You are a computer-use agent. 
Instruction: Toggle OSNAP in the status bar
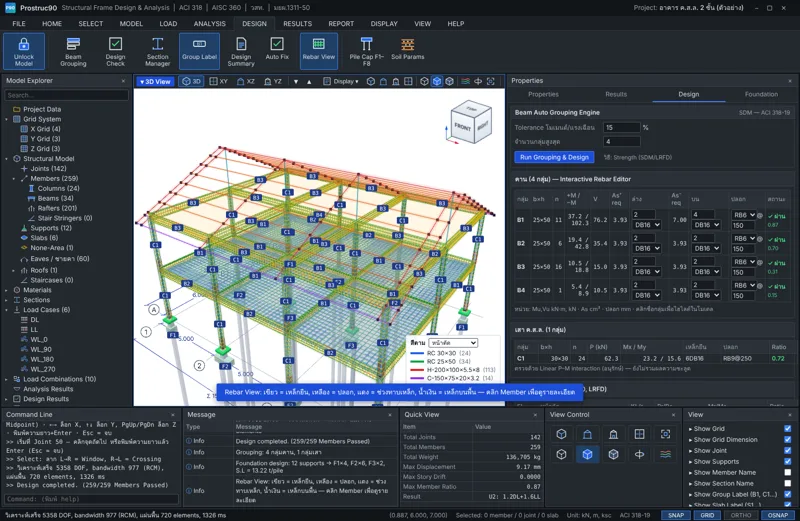tap(778, 515)
